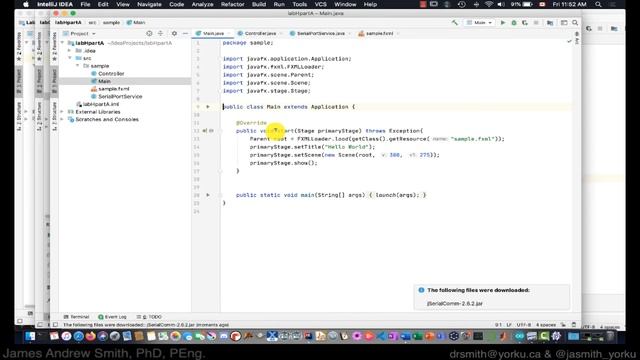Click the green Run button
Viewport: 640px width, 360px height.
[x=503, y=23]
